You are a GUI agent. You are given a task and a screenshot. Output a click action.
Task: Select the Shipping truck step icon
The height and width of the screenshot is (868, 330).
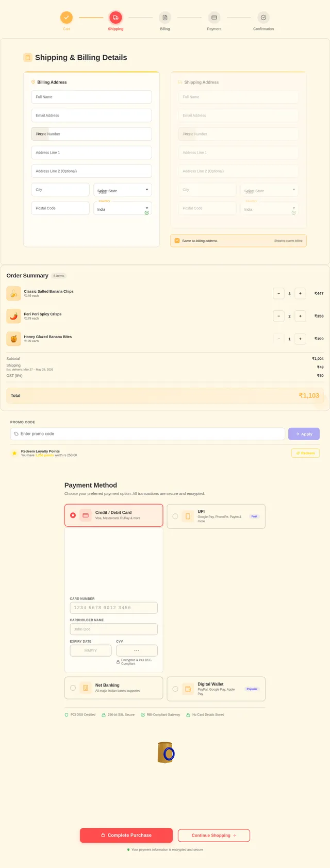(x=115, y=18)
